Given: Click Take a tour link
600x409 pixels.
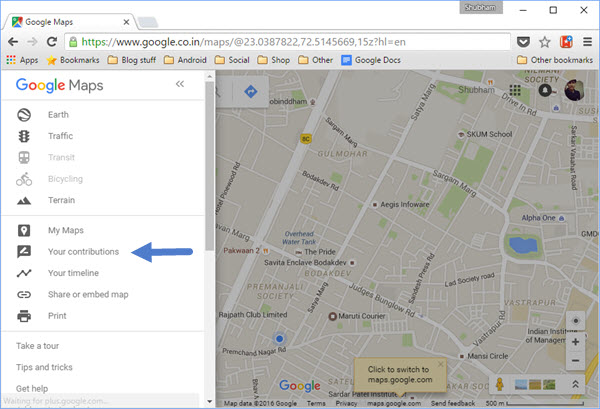Looking at the screenshot, I should pos(38,346).
